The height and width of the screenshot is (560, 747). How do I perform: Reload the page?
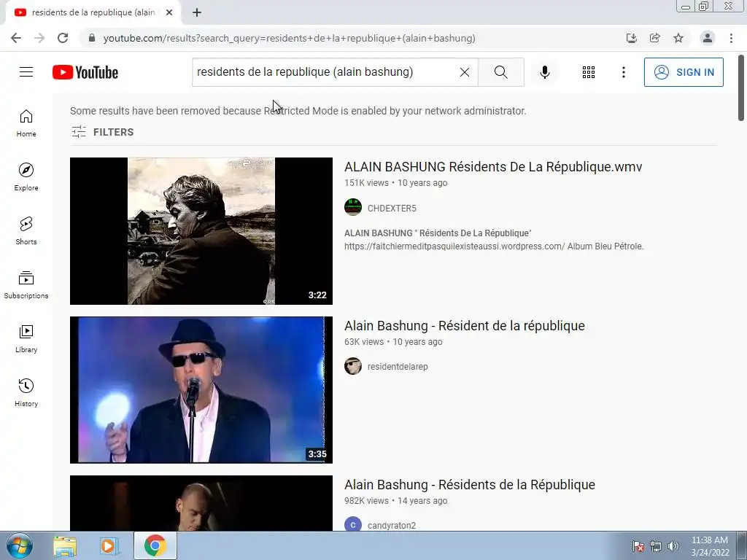click(x=63, y=38)
